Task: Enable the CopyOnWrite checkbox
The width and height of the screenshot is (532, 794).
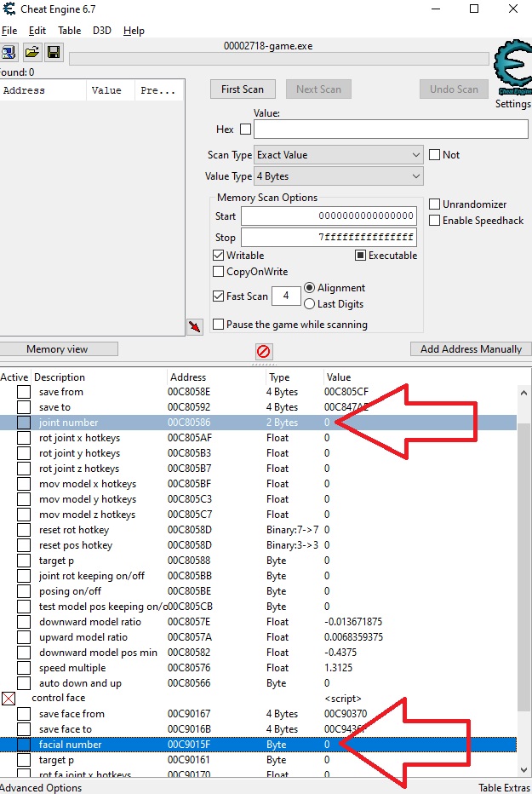Action: pos(219,272)
